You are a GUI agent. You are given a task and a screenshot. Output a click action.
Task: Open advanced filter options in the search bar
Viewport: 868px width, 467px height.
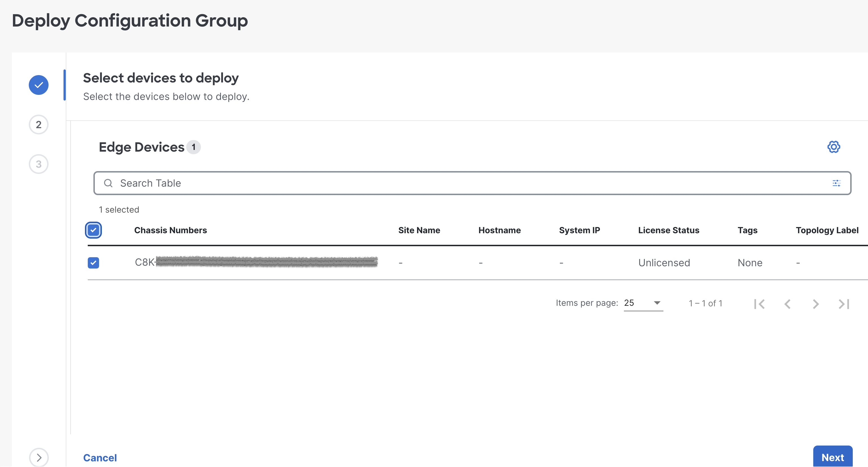pos(836,183)
